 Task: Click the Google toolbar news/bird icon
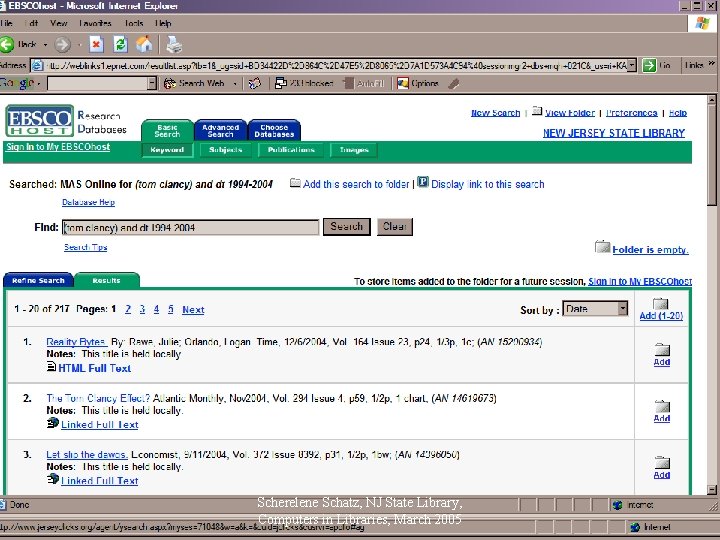click(x=254, y=83)
